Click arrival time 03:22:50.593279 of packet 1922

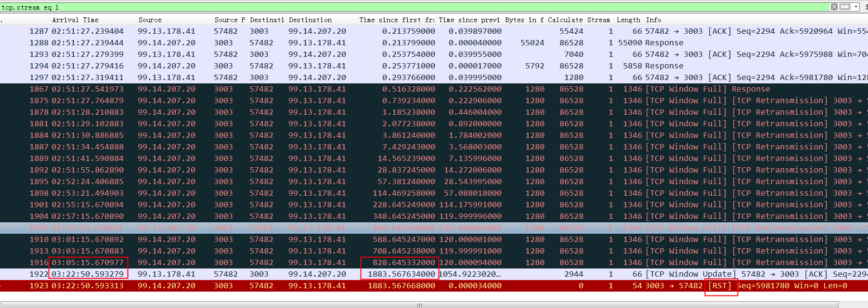pyautogui.click(x=88, y=274)
